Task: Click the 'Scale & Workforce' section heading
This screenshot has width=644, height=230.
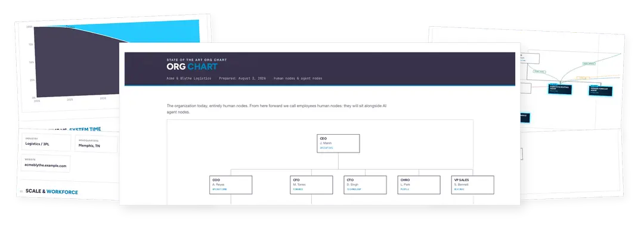Action: pos(52,191)
